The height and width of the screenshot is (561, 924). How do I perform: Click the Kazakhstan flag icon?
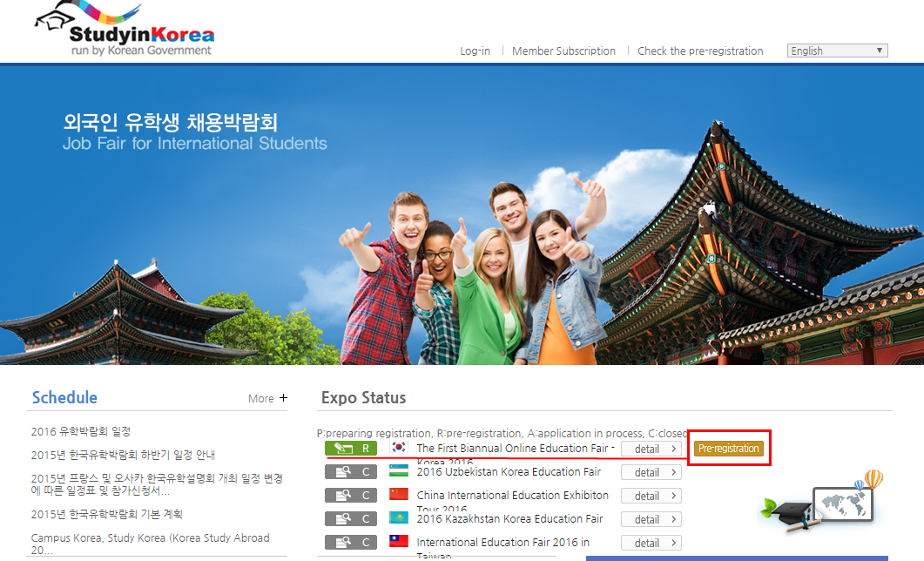pos(398,518)
